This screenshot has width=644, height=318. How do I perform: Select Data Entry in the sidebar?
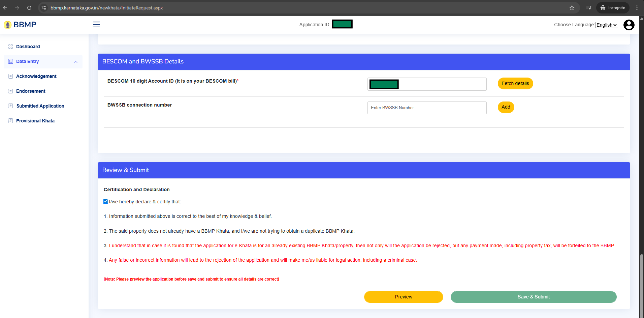pyautogui.click(x=27, y=61)
